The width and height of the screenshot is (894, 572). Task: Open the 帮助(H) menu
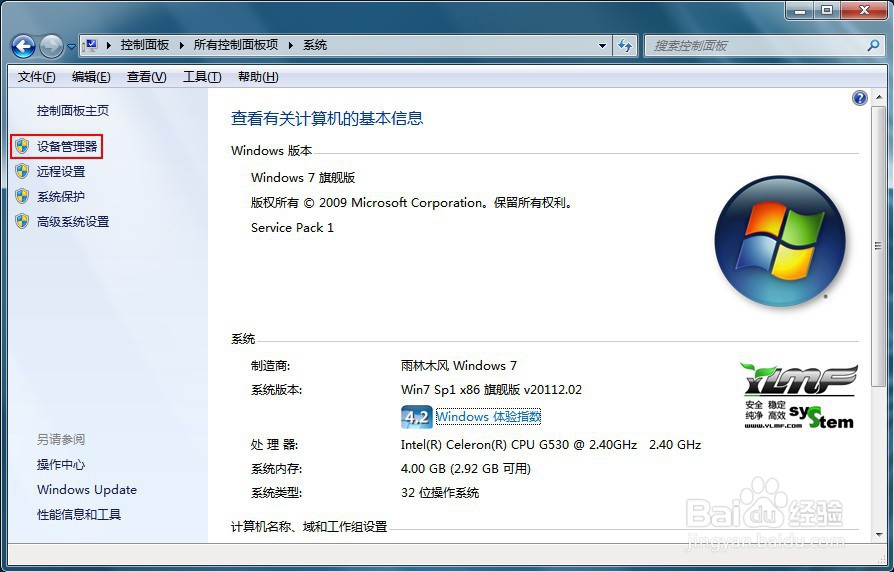(x=258, y=76)
